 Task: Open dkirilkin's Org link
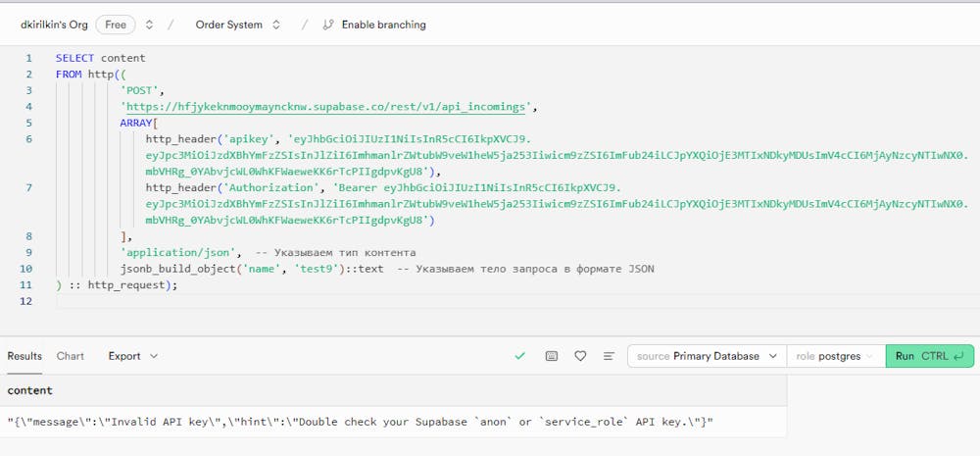pyautogui.click(x=54, y=25)
